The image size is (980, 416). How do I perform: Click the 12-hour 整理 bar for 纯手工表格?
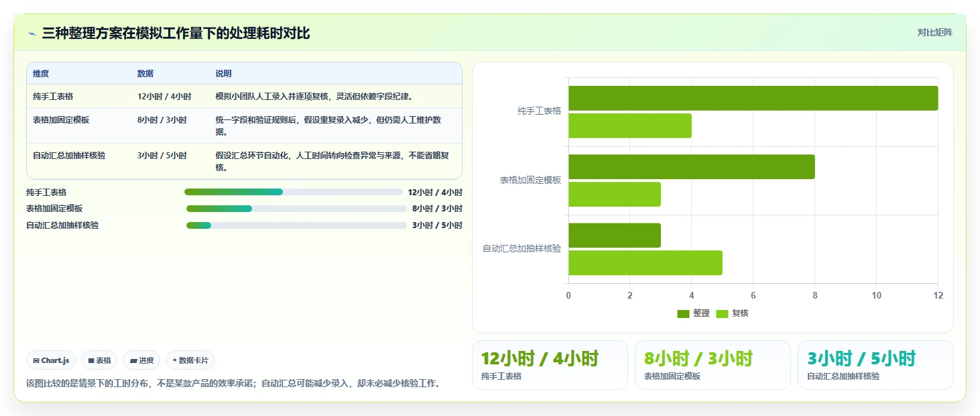(753, 98)
